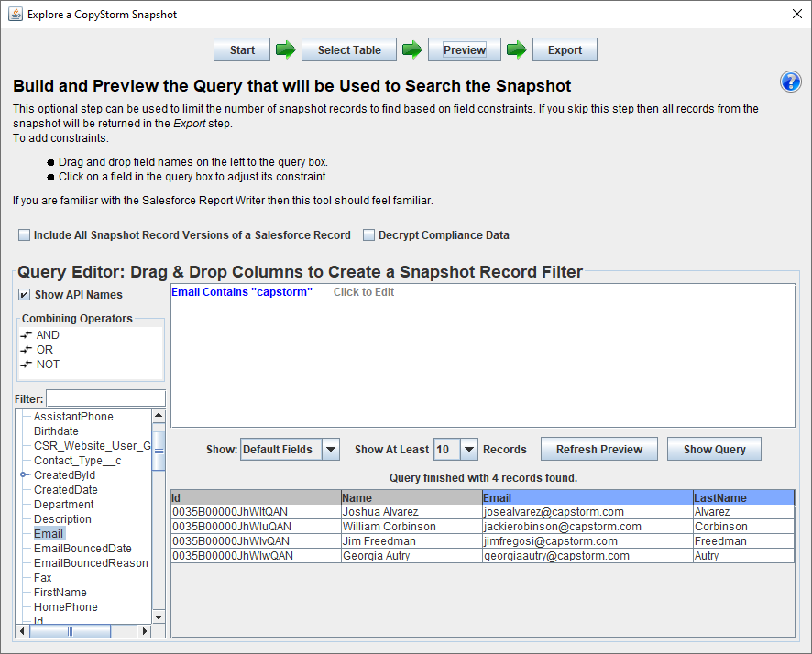Select CSR_Website_User_G field in tree
The height and width of the screenshot is (654, 812).
[x=93, y=445]
